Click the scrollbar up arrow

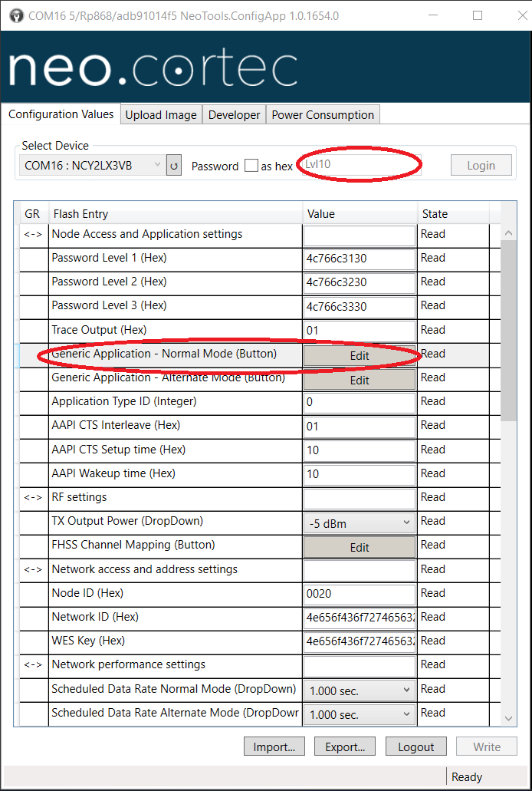click(x=508, y=232)
